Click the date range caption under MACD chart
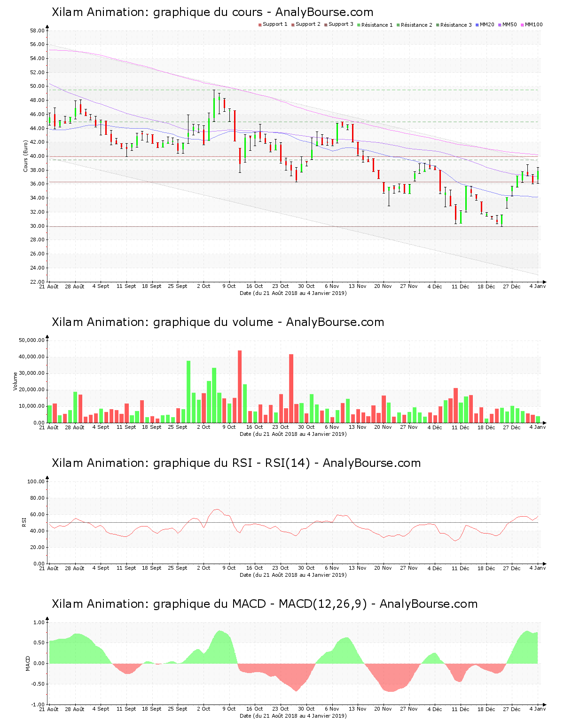Screen dimensions: 564x728 tap(293, 716)
